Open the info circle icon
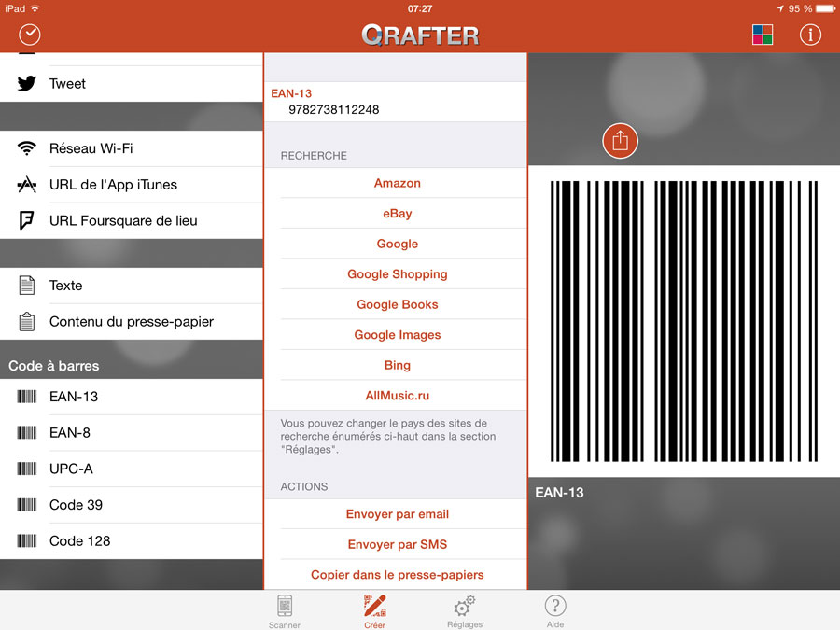 click(x=810, y=35)
